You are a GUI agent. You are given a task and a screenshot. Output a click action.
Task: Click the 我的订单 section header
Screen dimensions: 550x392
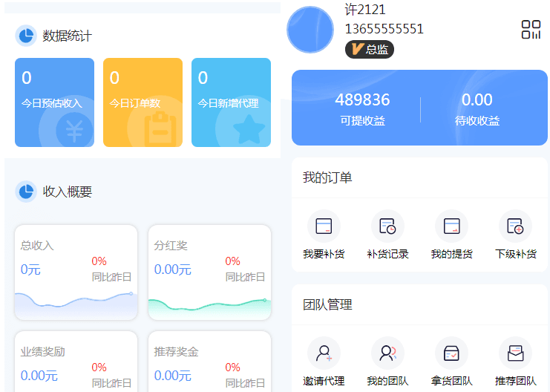(x=327, y=177)
